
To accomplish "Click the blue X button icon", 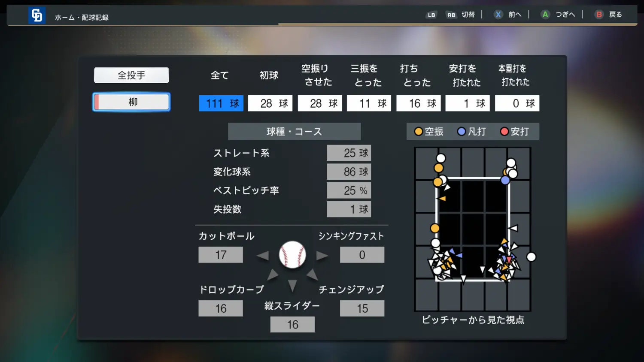I will [x=498, y=15].
